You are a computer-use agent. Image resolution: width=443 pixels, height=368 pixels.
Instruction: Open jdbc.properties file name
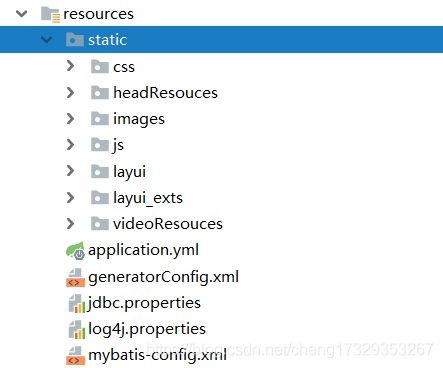[x=144, y=304]
